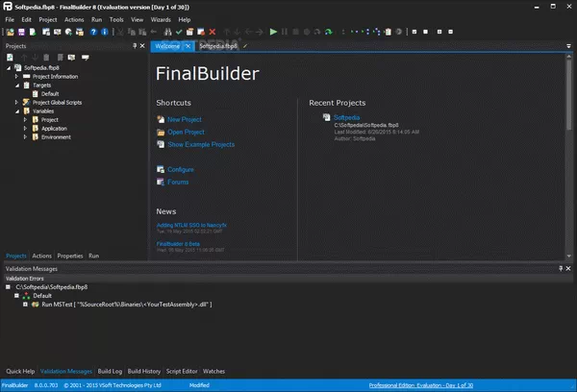
Task: Click the binoculars find toolbar icon
Action: [x=167, y=32]
